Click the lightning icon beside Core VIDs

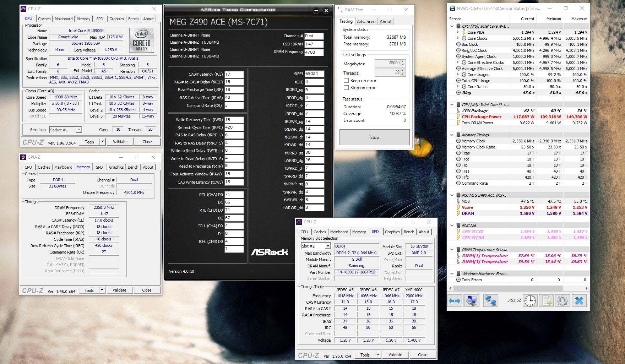tap(464, 32)
